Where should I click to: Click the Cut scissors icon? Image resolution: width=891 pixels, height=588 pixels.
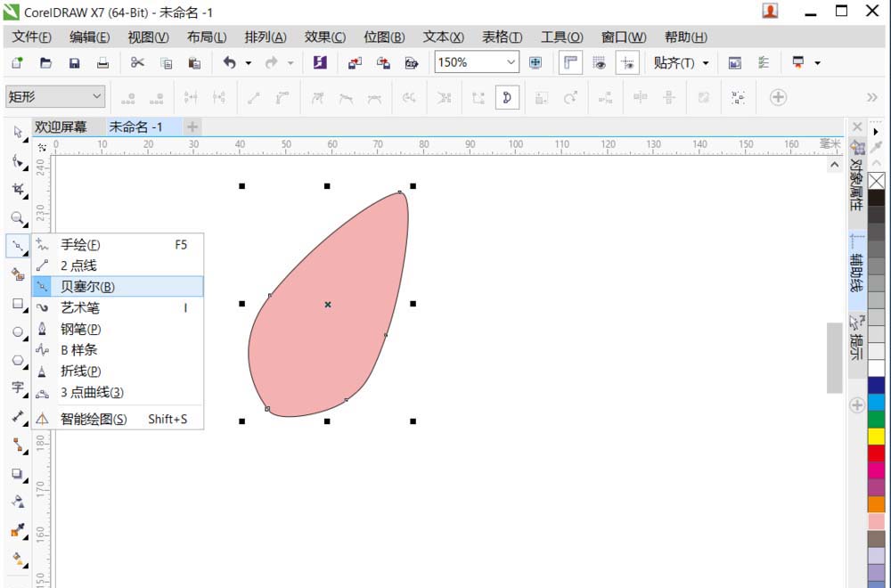point(137,63)
